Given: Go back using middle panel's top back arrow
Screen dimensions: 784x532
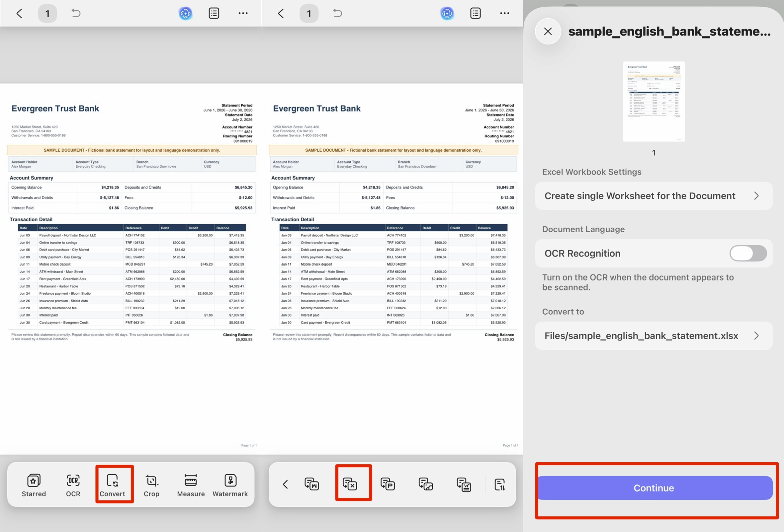Looking at the screenshot, I should pyautogui.click(x=281, y=14).
